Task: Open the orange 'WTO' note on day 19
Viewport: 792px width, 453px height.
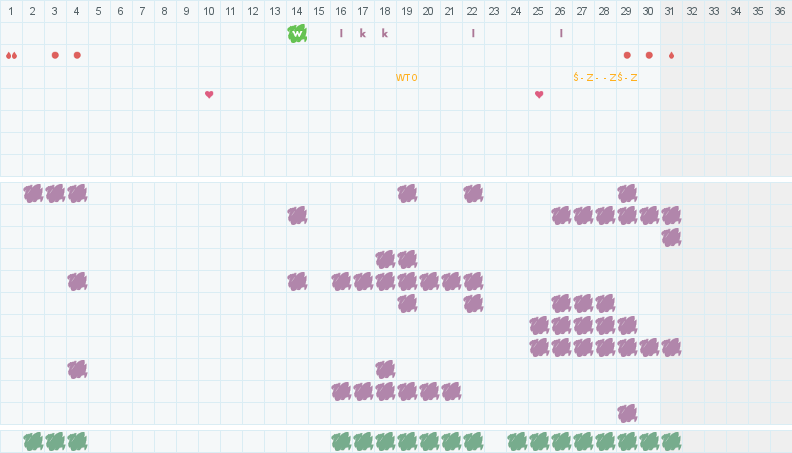Action: (x=406, y=77)
